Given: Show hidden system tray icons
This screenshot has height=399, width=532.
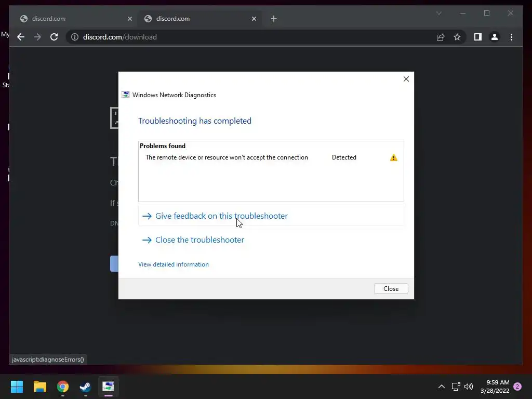Looking at the screenshot, I should tap(441, 387).
